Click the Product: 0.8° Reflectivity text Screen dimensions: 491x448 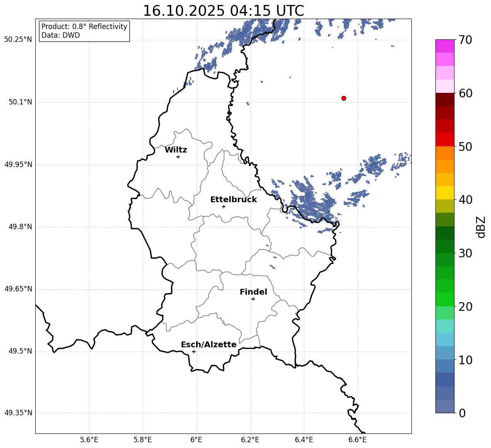(84, 27)
